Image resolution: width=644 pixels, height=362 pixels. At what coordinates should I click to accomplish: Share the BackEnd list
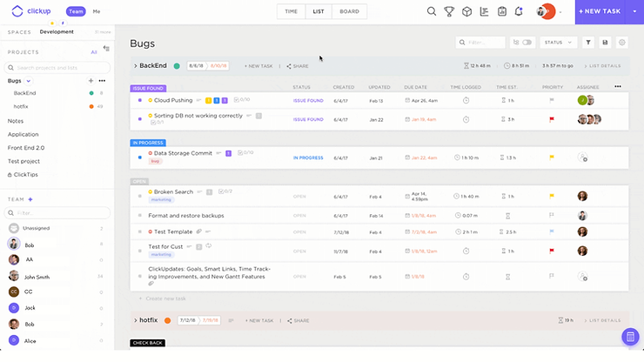(298, 66)
